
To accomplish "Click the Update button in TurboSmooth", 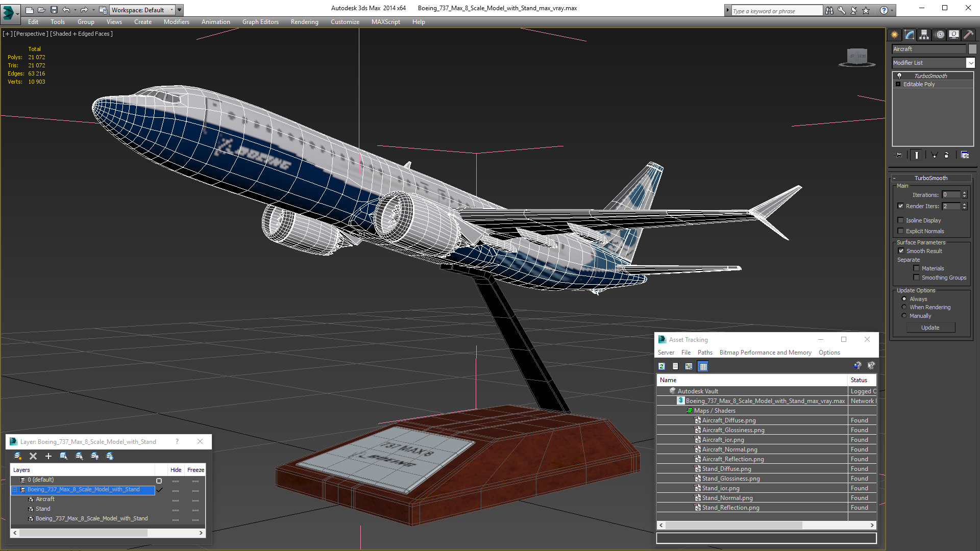I will (930, 328).
